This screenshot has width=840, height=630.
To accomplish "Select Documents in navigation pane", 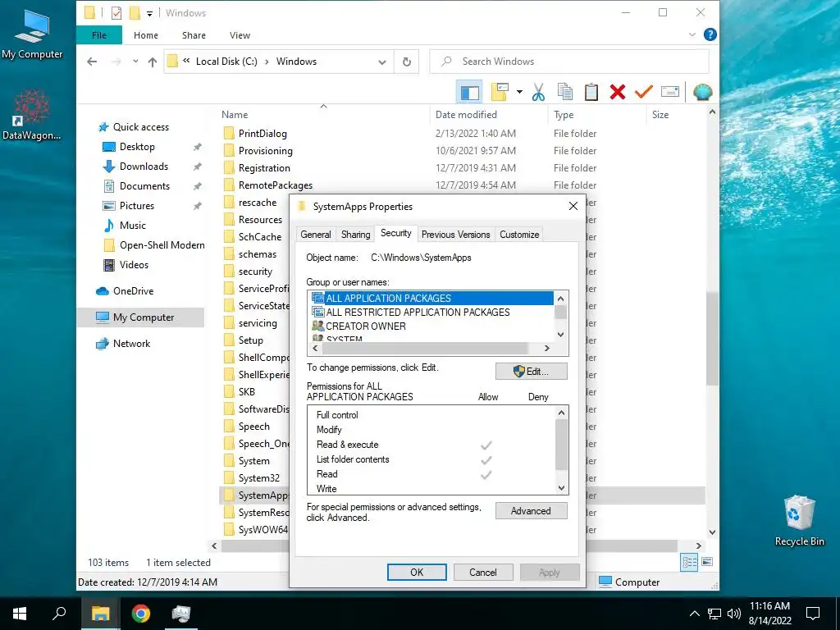I will pos(144,186).
